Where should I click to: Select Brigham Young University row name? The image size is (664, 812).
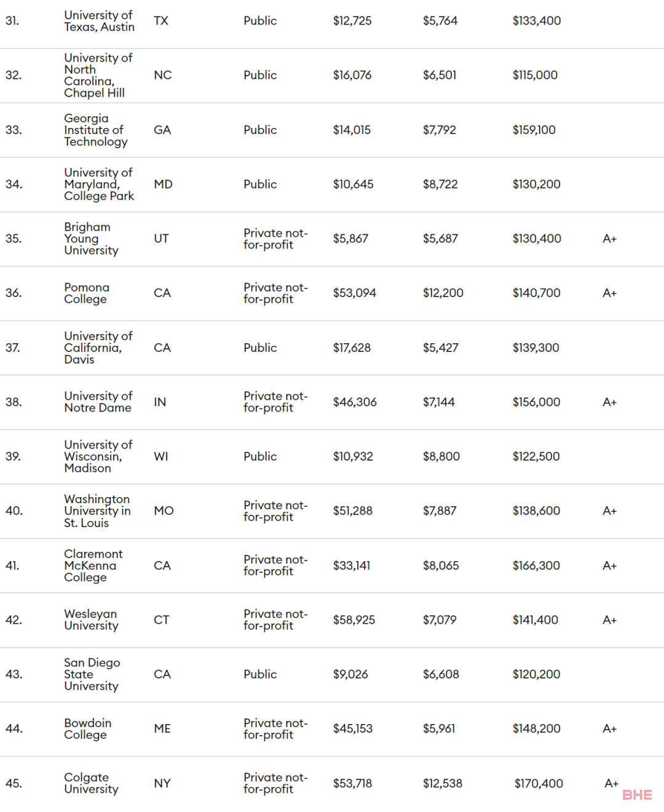coord(91,239)
